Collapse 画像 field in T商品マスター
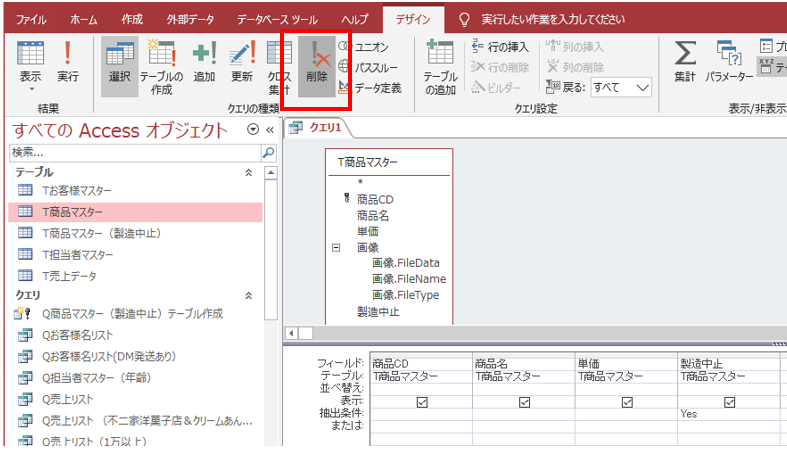Viewport: 787px width, 452px height. click(336, 247)
